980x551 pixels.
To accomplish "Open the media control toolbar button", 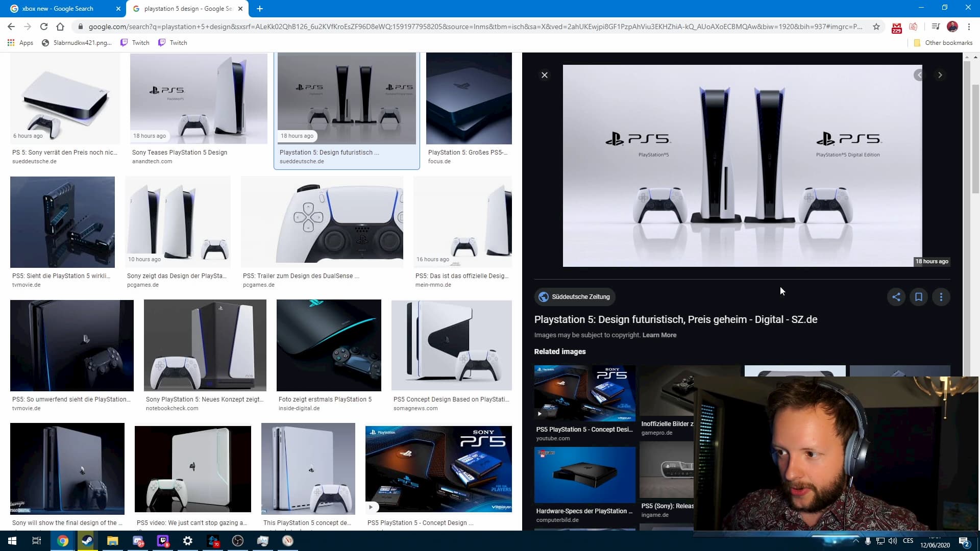I will (935, 27).
